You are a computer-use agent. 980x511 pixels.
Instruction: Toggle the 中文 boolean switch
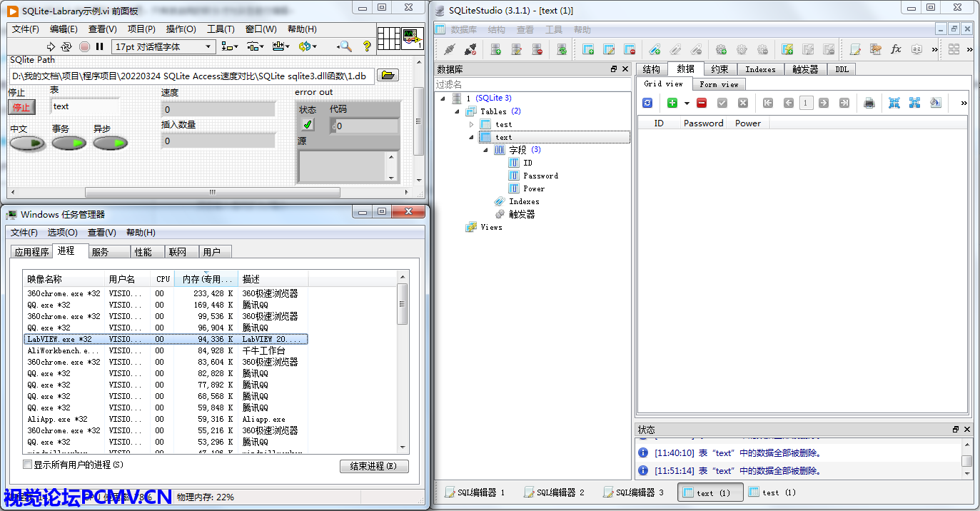28,143
